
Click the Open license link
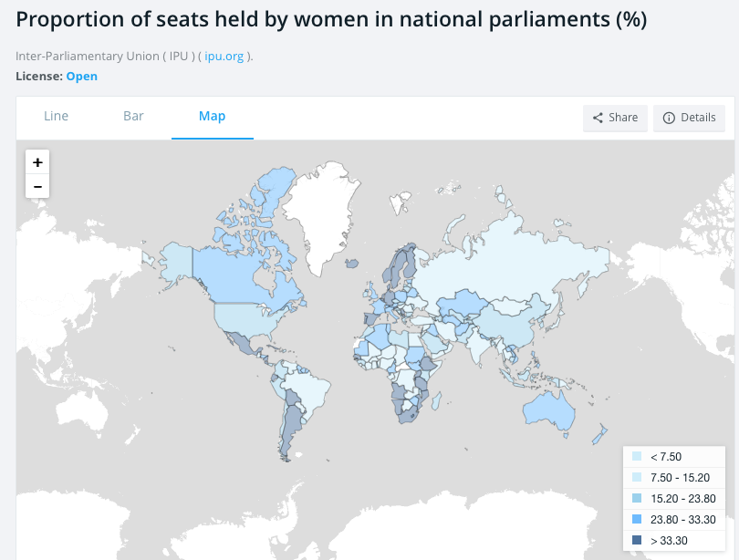coord(81,76)
